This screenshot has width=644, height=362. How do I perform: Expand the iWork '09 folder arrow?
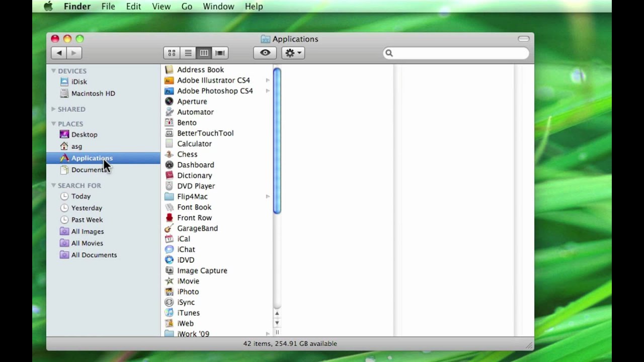pos(268,333)
